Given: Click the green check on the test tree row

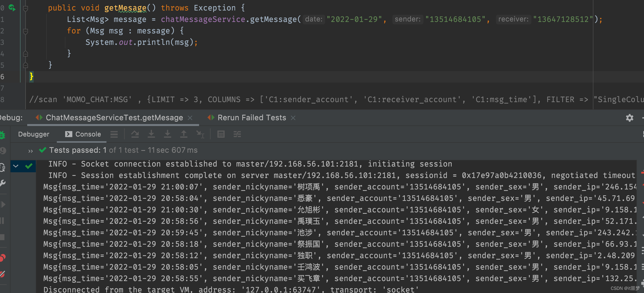Looking at the screenshot, I should point(29,166).
